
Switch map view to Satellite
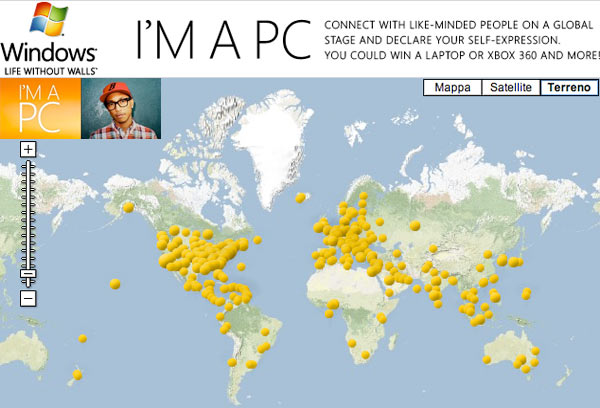(511, 88)
